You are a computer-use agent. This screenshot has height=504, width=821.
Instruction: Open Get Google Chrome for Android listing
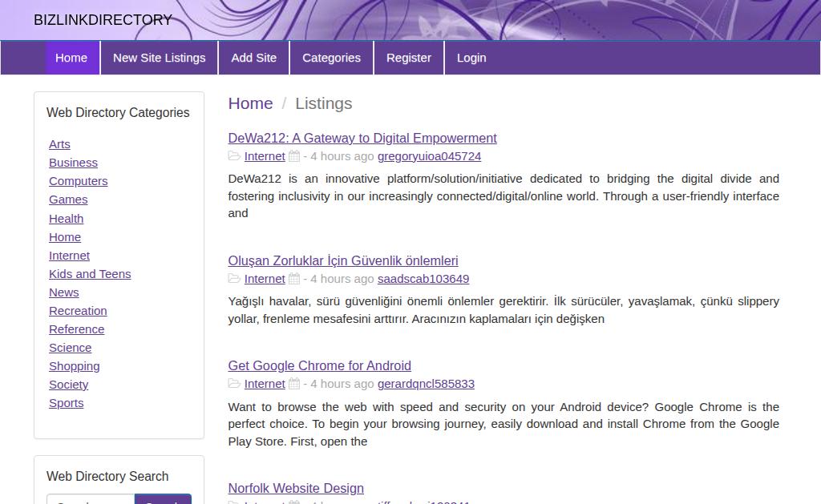click(319, 365)
